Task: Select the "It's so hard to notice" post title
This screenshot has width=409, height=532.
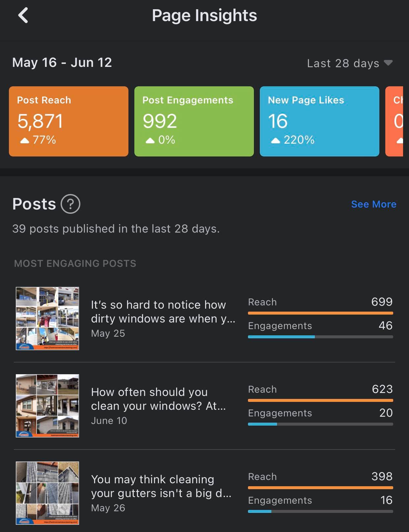Action: point(163,312)
